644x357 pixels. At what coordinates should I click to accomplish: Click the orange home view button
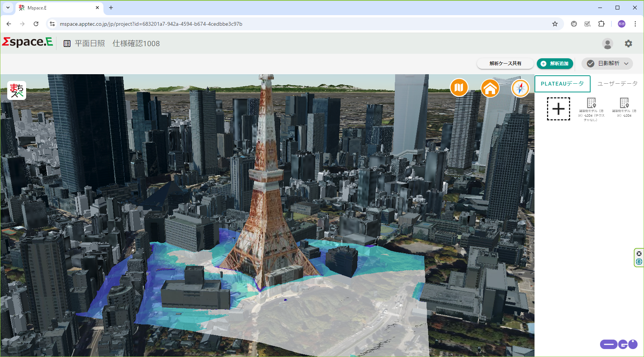[x=490, y=88]
